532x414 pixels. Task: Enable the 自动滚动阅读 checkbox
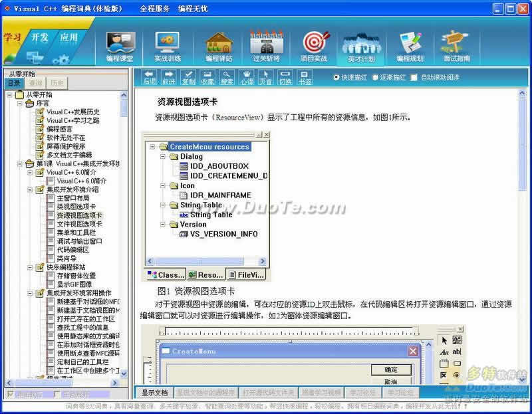point(414,77)
